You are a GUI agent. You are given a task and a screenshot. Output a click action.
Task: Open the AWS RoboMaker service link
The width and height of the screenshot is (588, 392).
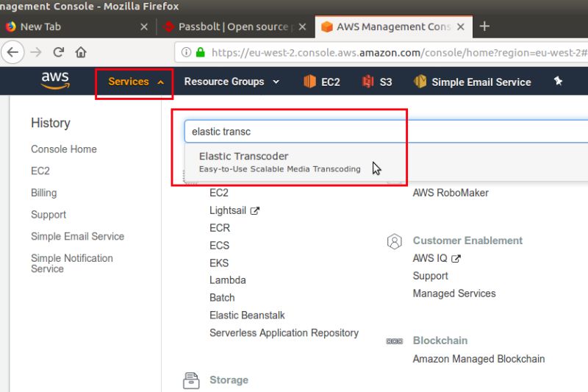[x=451, y=193]
